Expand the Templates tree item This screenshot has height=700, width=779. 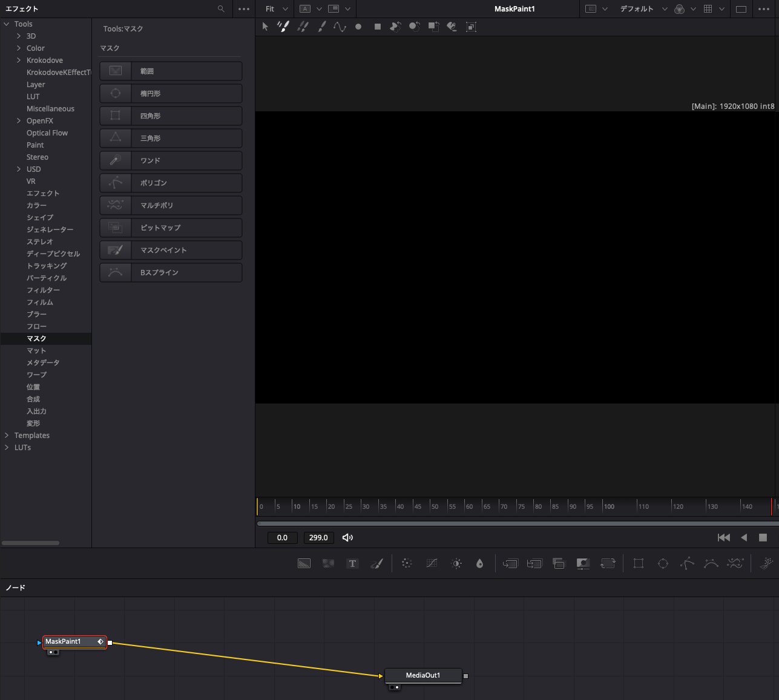coord(7,435)
